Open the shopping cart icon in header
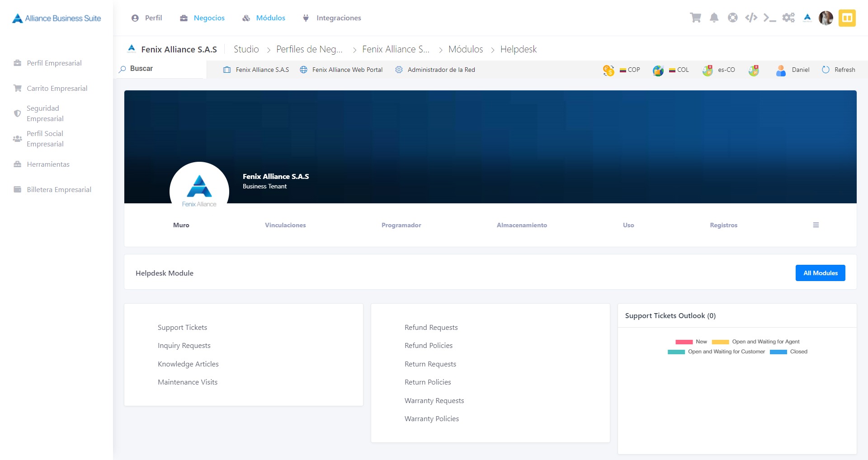Image resolution: width=868 pixels, height=460 pixels. point(695,18)
